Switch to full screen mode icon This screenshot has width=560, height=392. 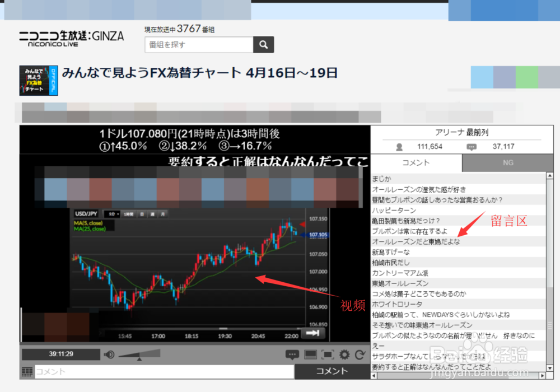[x=328, y=354]
